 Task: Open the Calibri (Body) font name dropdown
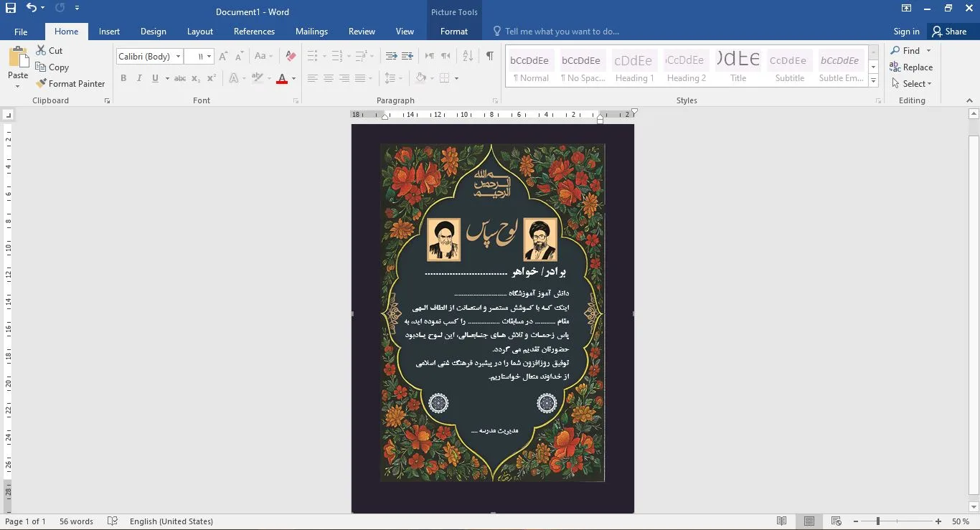[178, 57]
